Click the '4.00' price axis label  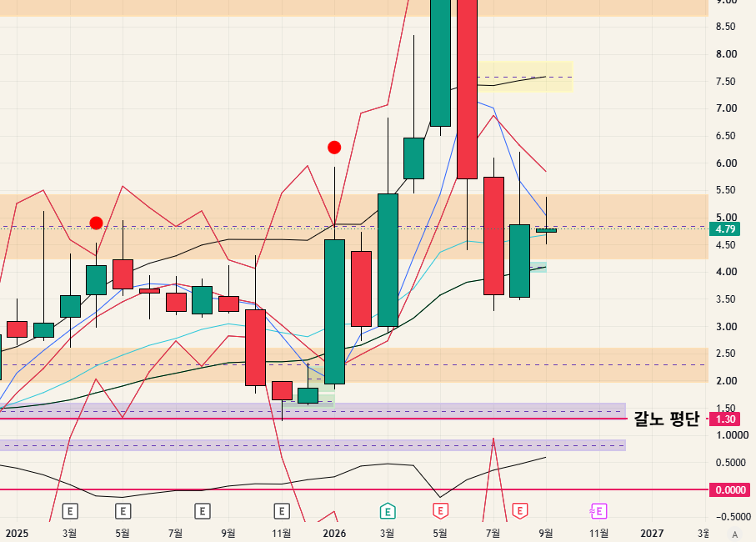click(726, 272)
